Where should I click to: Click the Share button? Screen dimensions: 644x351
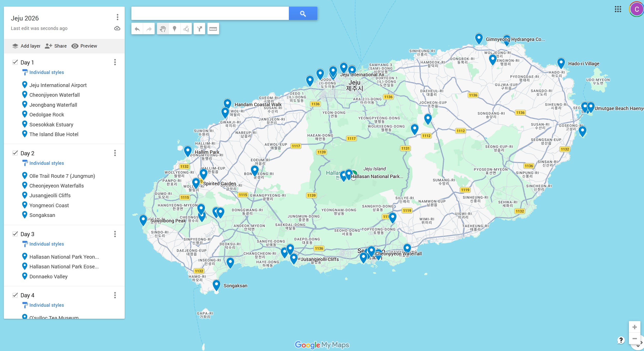(56, 46)
